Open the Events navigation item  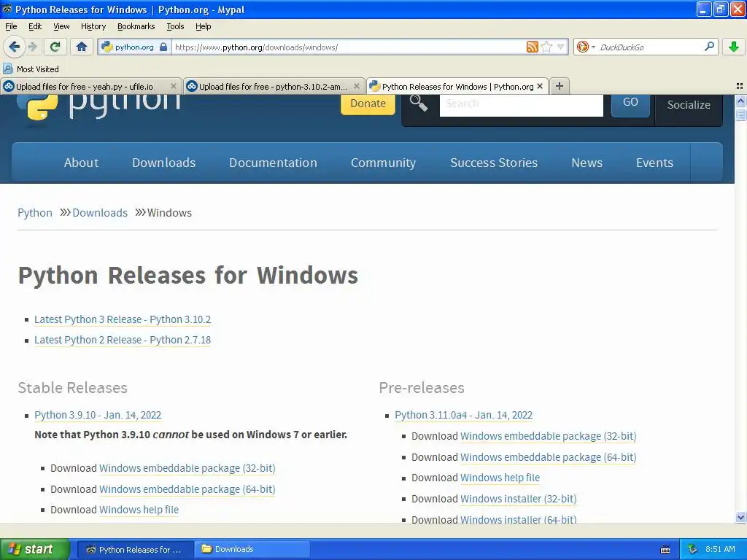(x=654, y=163)
